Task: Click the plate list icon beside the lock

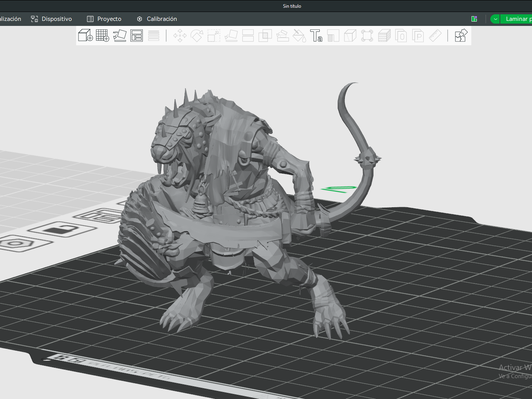Action: (101, 216)
